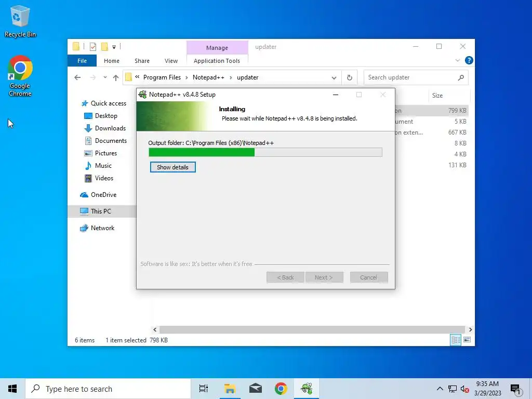This screenshot has height=399, width=532.
Task: Collapse the Explorer ribbon chevron
Action: click(x=457, y=60)
